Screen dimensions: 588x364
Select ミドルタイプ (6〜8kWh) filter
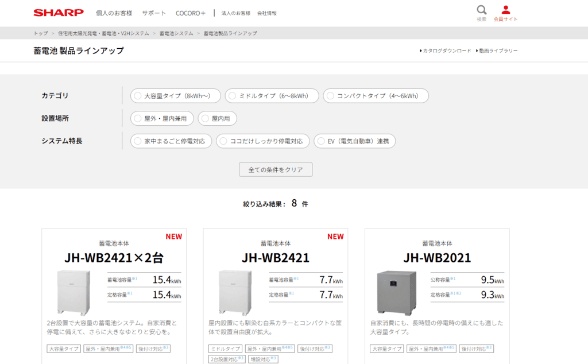click(x=272, y=96)
